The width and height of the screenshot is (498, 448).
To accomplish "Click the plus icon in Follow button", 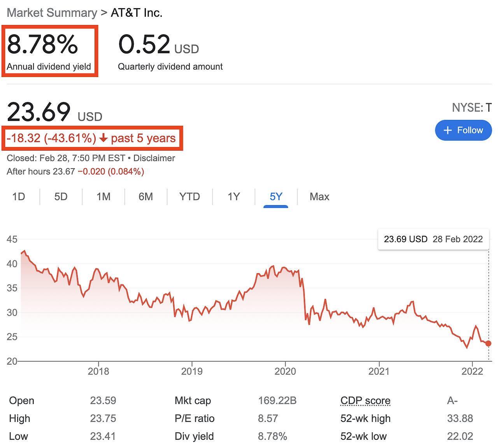I will click(x=448, y=130).
